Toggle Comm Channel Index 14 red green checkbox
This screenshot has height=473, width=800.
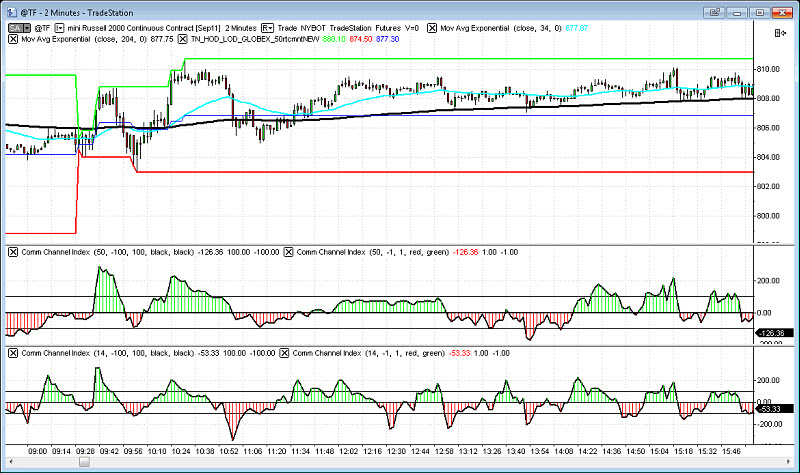[x=284, y=353]
